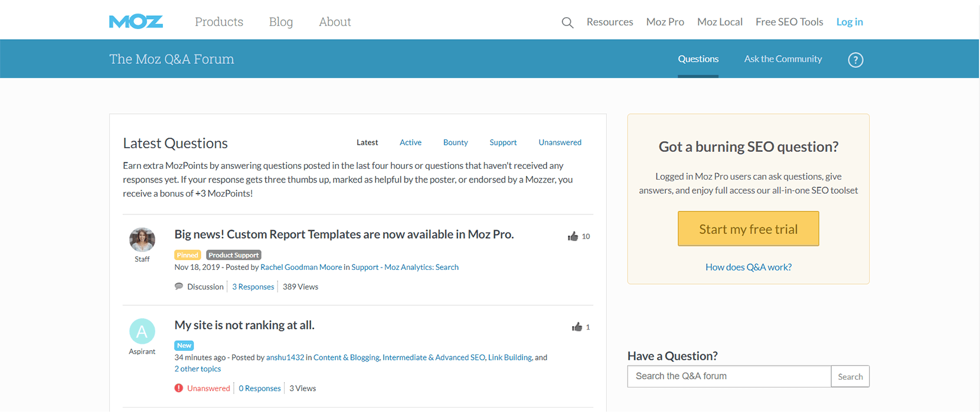Go to Resources

coord(610,22)
